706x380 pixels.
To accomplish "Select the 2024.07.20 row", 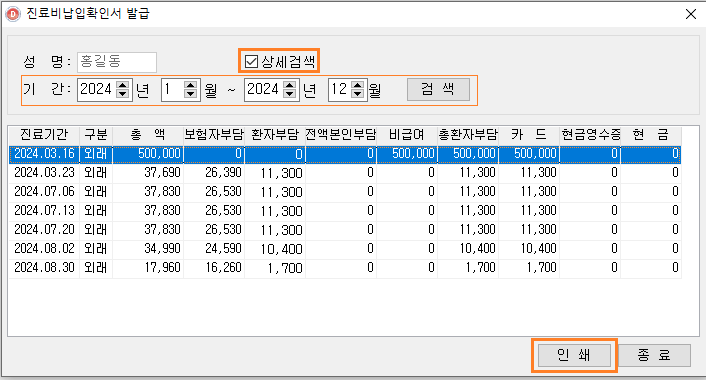I will click(x=345, y=230).
